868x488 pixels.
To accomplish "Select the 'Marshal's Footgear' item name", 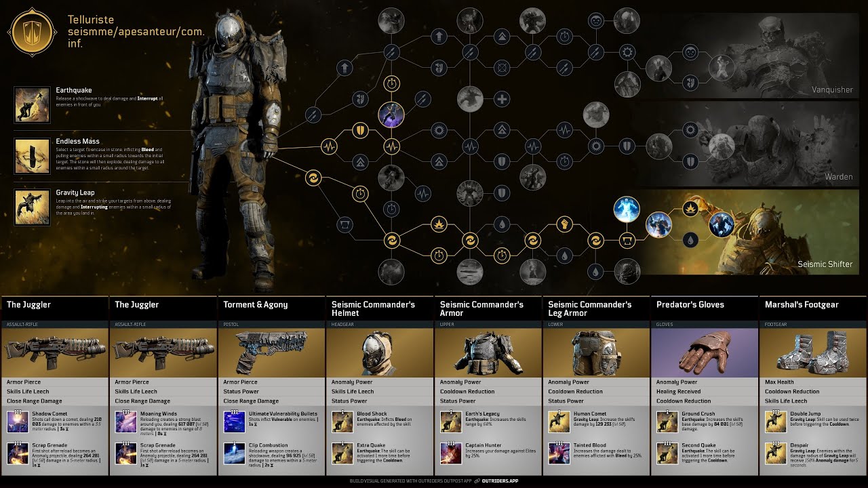I will 802,305.
